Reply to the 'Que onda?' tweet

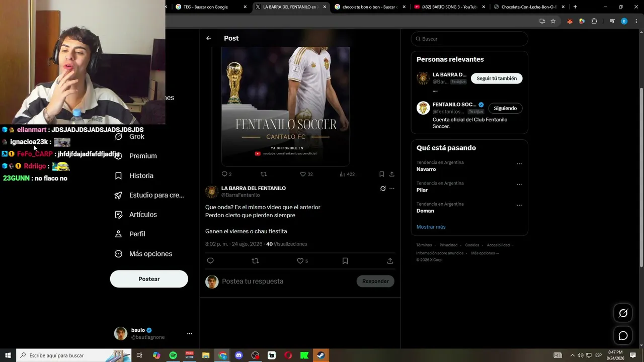210,261
